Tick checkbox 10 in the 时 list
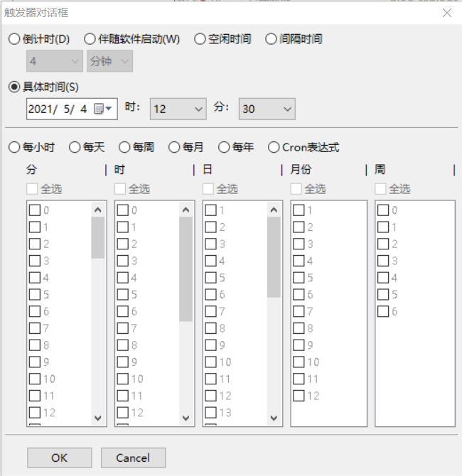462x476 pixels. [x=123, y=379]
